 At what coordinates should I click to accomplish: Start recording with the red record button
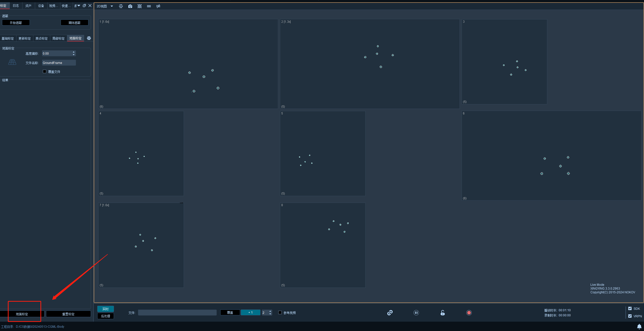(469, 313)
